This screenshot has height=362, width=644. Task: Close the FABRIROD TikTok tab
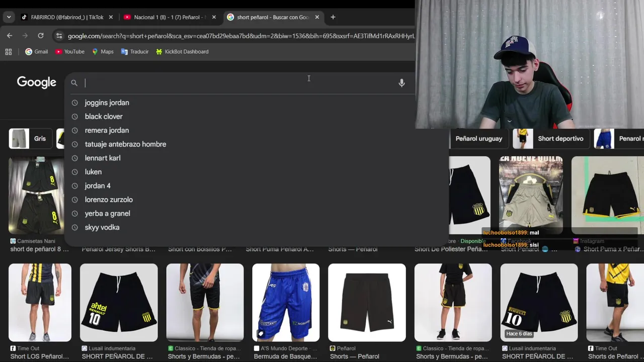pos(111,17)
